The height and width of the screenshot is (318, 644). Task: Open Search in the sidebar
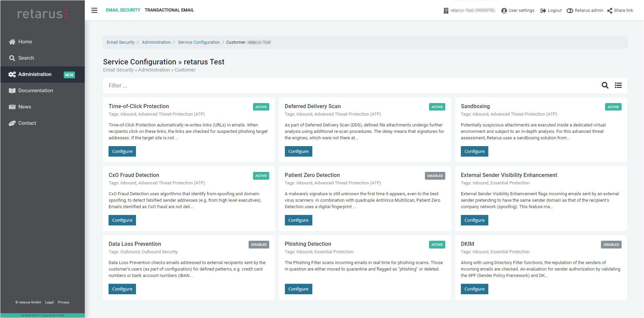click(x=26, y=58)
